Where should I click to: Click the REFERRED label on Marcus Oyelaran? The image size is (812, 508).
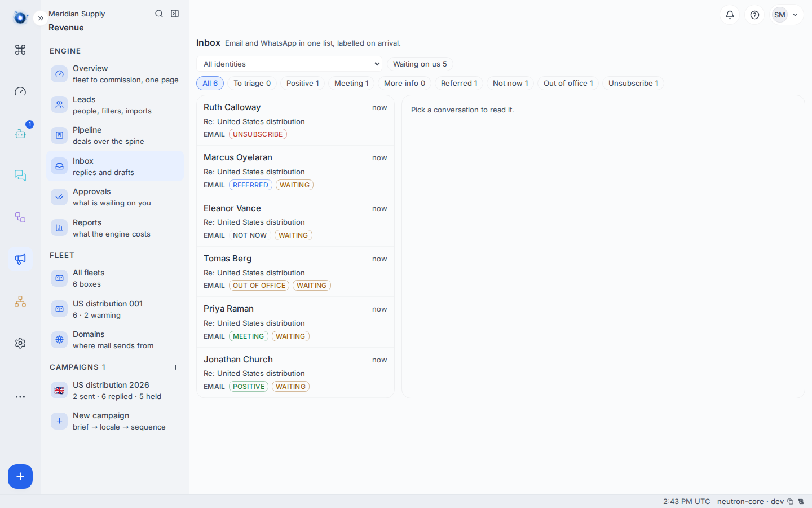250,185
